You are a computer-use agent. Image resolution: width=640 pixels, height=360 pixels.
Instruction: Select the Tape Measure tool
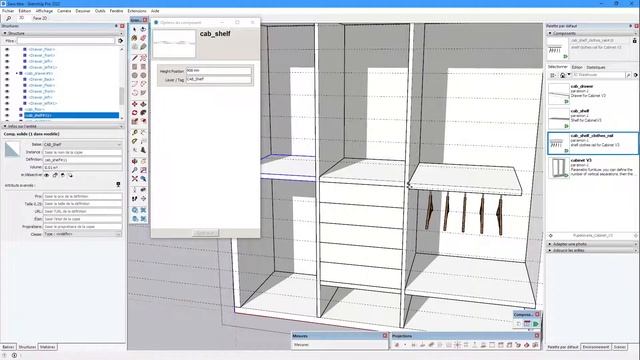(x=135, y=132)
